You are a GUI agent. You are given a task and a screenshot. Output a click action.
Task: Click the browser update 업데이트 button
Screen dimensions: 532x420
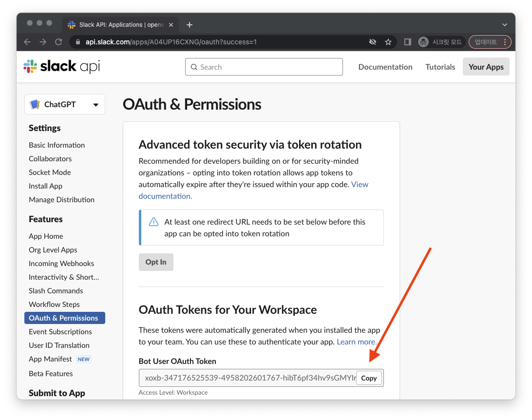pyautogui.click(x=490, y=42)
